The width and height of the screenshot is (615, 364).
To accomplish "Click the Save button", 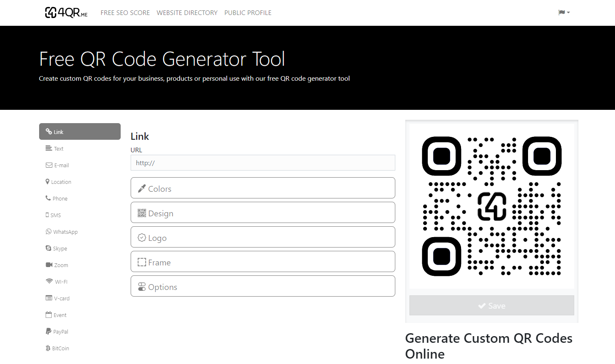I will (x=492, y=305).
